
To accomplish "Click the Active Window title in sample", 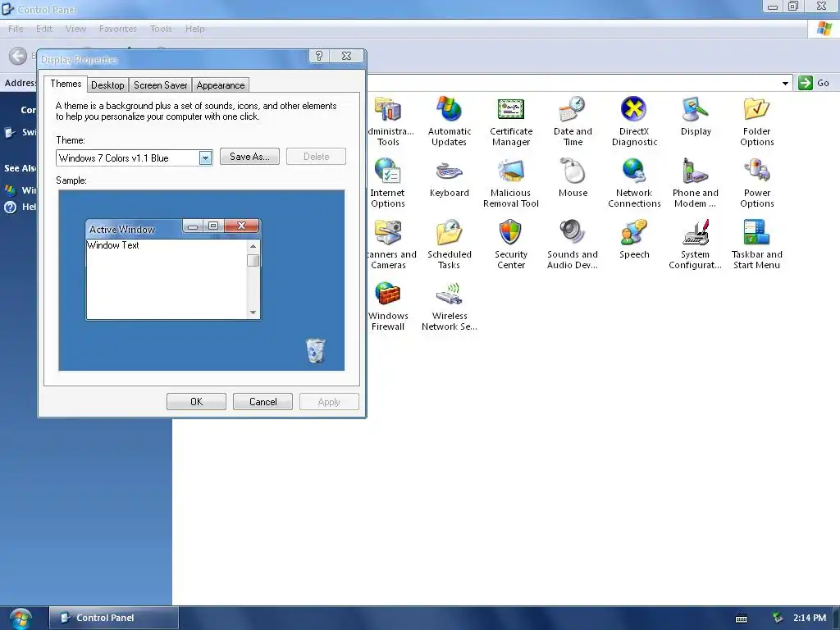I will pos(122,230).
